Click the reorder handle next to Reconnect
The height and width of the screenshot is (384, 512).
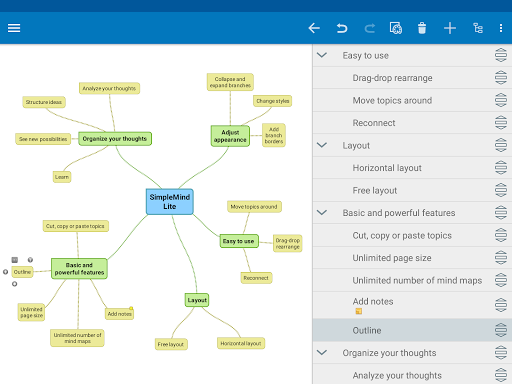[x=501, y=123]
